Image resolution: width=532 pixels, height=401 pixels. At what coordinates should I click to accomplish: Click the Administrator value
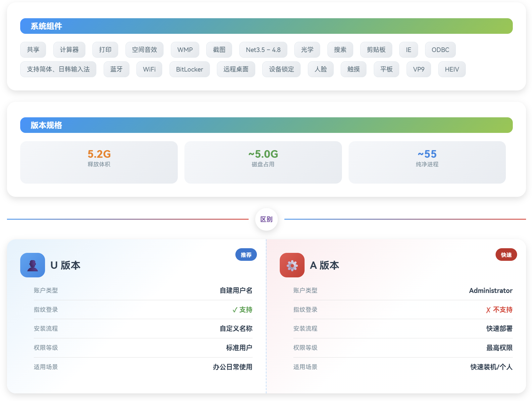(x=491, y=291)
